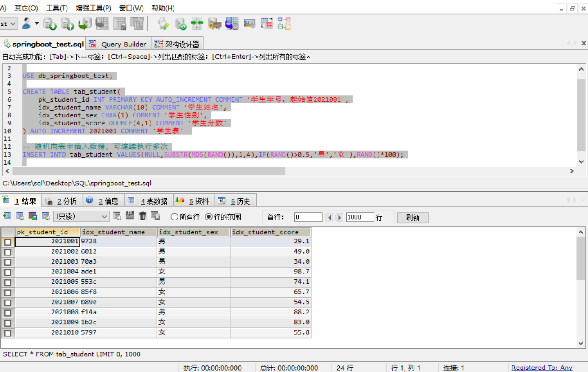Image resolution: width=588 pixels, height=372 pixels.
Task: Click floppy disk save changes icon
Action: 130,216
